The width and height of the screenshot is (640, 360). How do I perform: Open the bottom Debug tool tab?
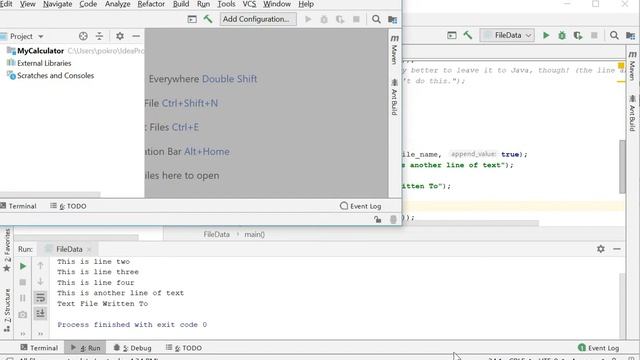click(132, 348)
